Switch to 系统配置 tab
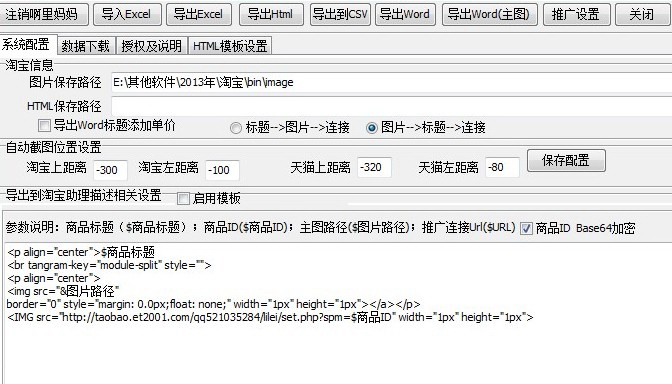Image resolution: width=672 pixels, height=384 pixels. (x=27, y=44)
